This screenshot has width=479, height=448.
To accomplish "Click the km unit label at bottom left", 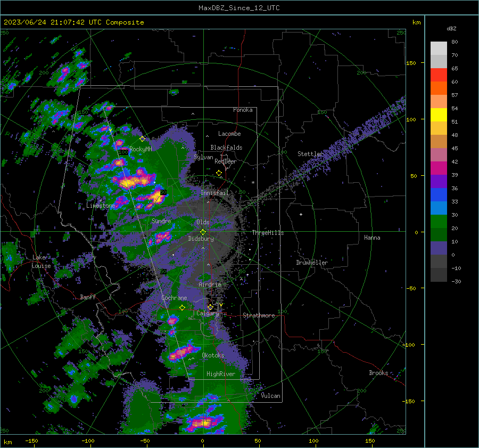I will pos(7,442).
